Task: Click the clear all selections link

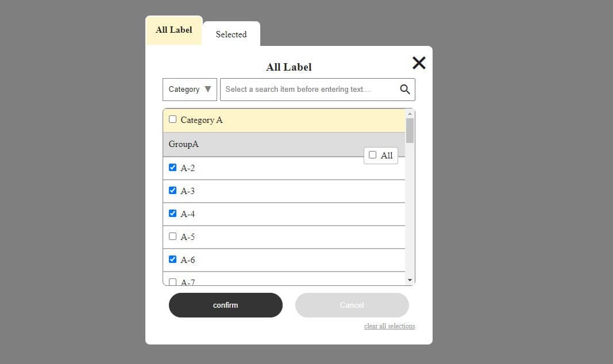Action: click(x=390, y=326)
